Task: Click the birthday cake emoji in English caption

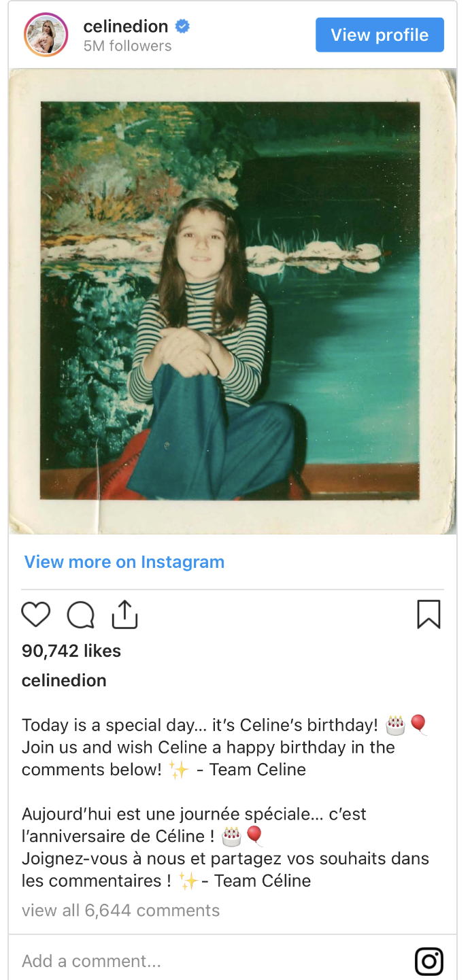Action: pos(395,725)
